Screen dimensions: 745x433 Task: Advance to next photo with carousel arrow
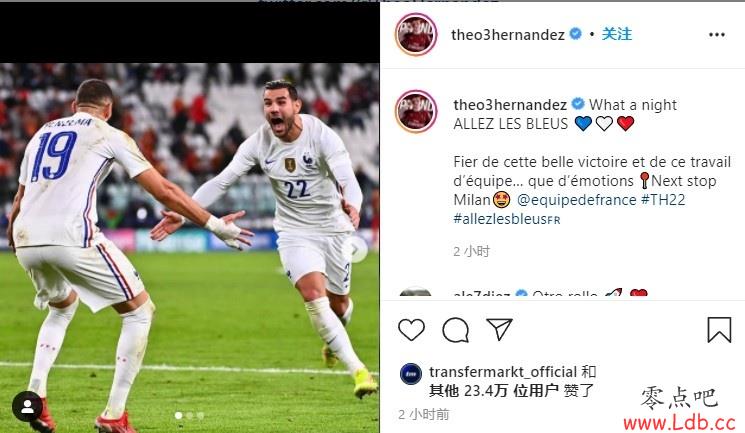tap(357, 249)
